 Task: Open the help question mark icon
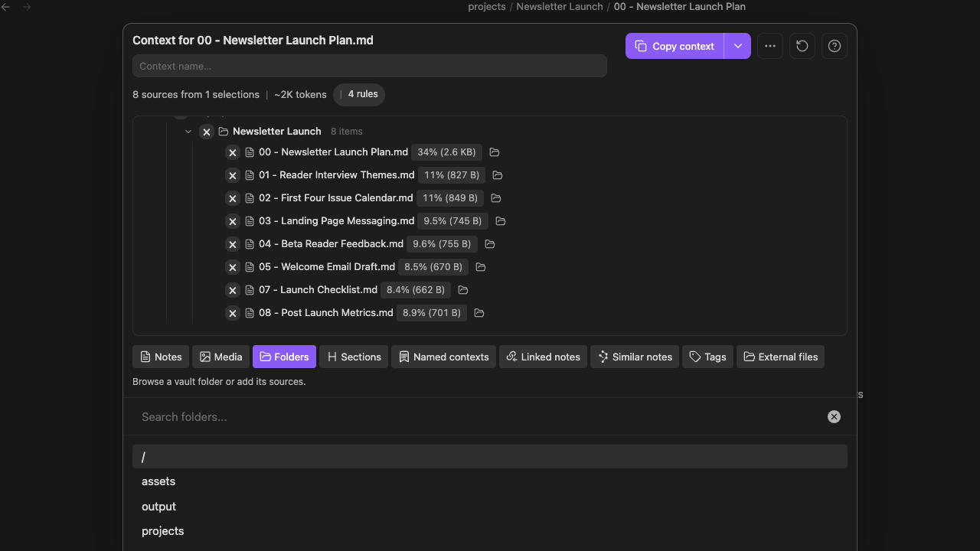835,46
